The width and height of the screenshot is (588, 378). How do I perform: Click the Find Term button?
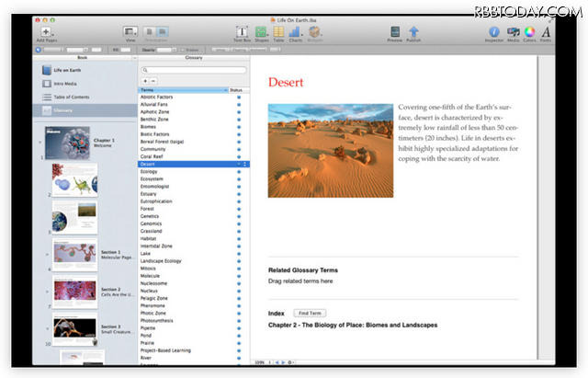click(x=309, y=314)
